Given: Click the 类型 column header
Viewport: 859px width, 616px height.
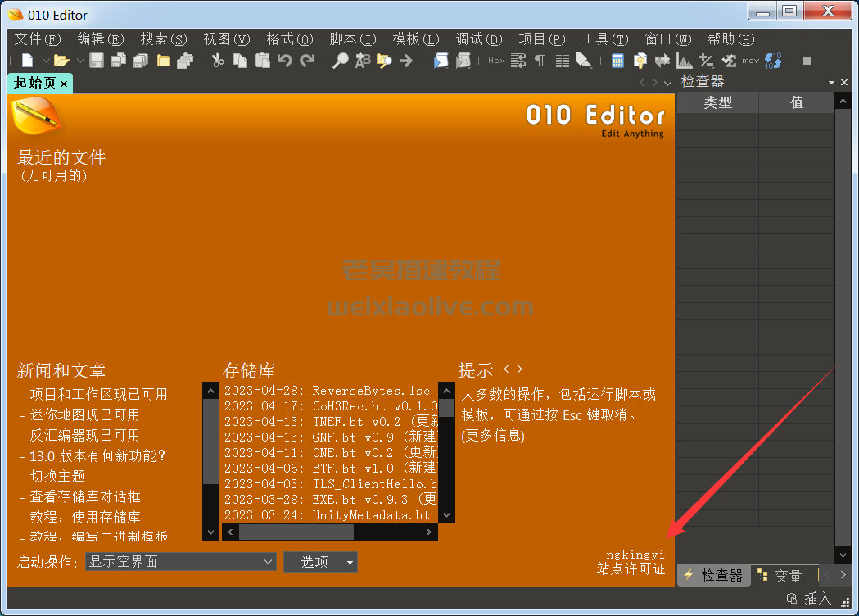Looking at the screenshot, I should point(717,102).
